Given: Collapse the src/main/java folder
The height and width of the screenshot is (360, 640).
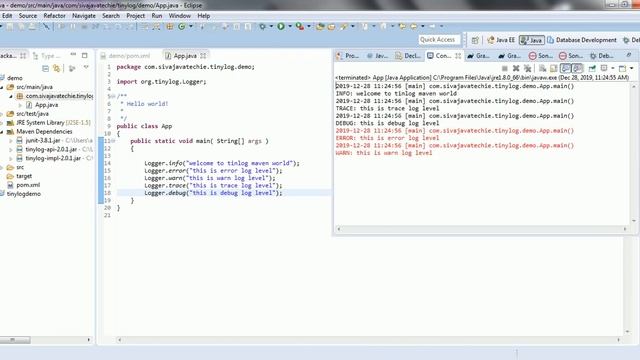Looking at the screenshot, I should [x=2, y=87].
